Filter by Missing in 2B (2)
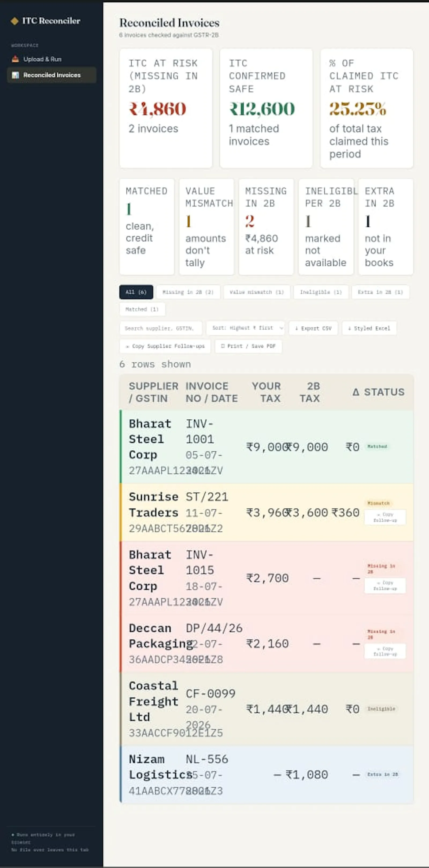429x868 pixels. pyautogui.click(x=188, y=292)
